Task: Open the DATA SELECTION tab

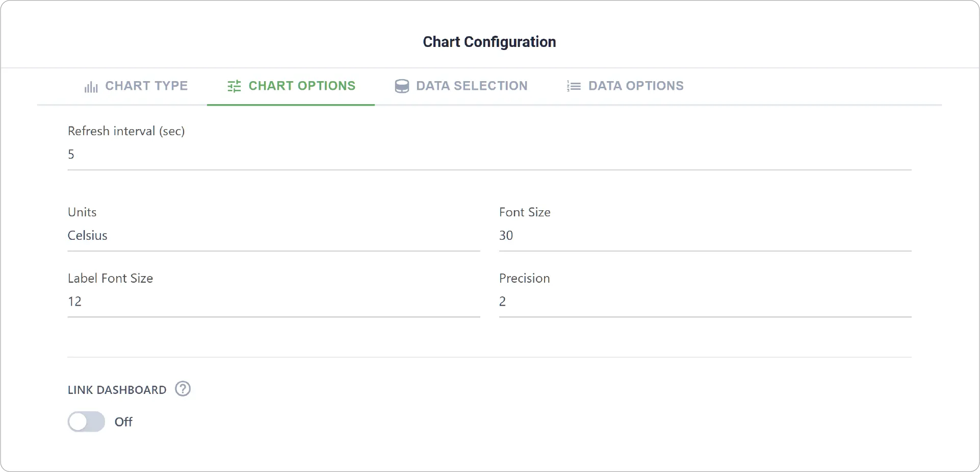Action: [x=461, y=86]
